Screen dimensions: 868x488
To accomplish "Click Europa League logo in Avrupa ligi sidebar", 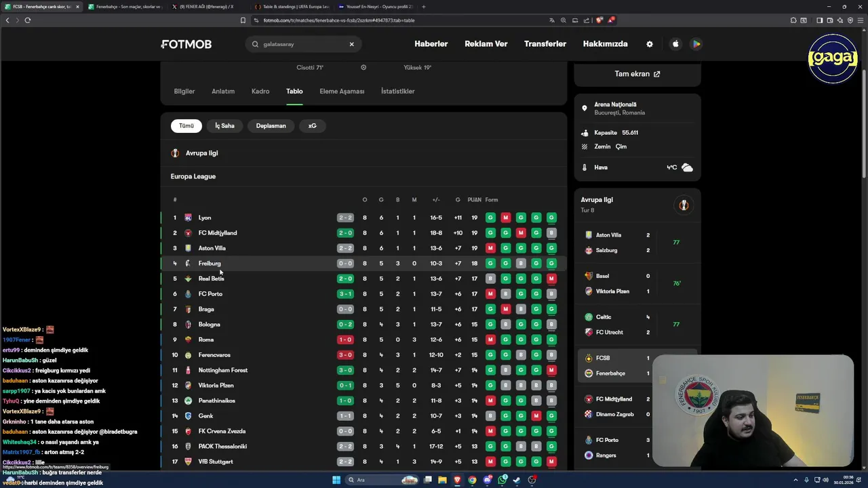I will pyautogui.click(x=684, y=205).
